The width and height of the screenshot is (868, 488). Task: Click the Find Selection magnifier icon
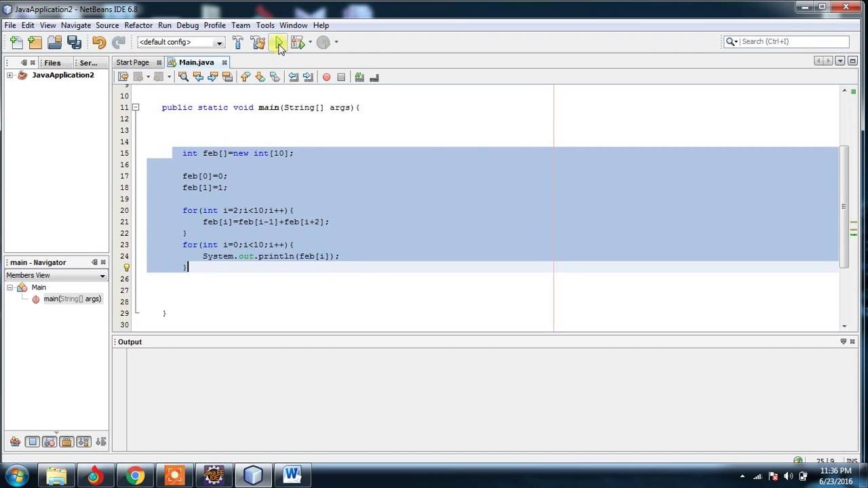click(x=183, y=77)
